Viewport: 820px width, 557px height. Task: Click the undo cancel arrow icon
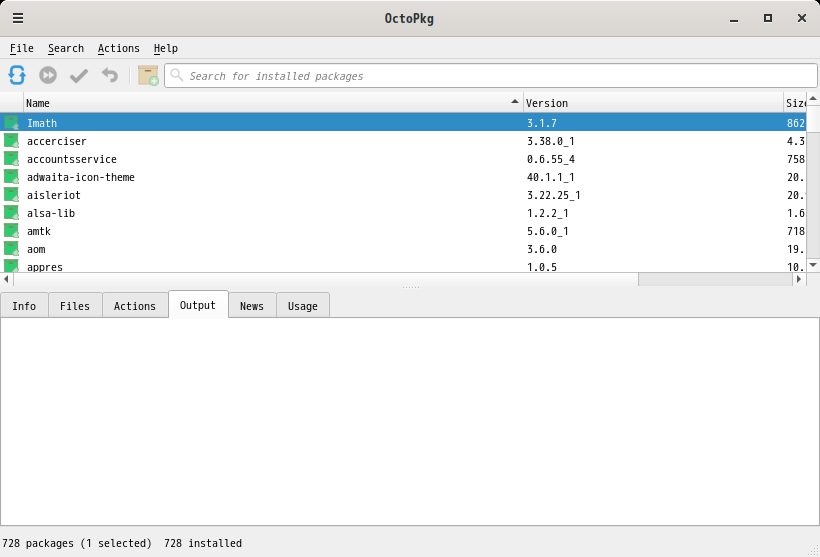coord(110,75)
